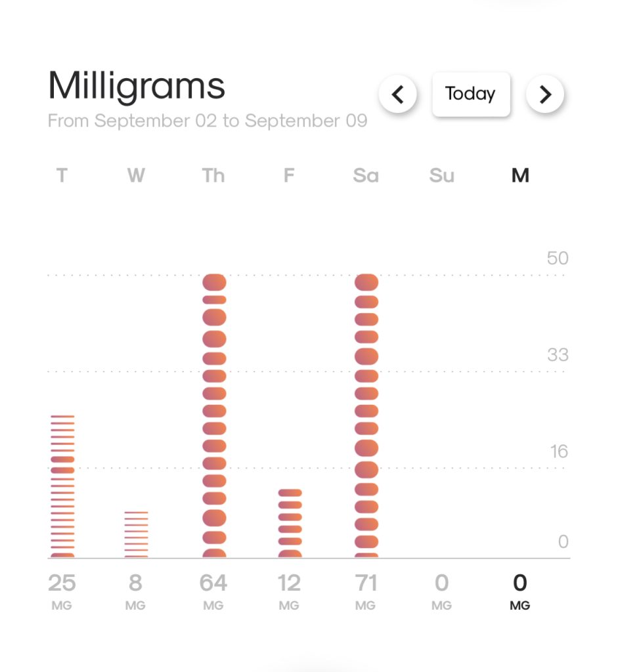This screenshot has width=618, height=672.
Task: Select the Wednesday day label
Action: (136, 176)
